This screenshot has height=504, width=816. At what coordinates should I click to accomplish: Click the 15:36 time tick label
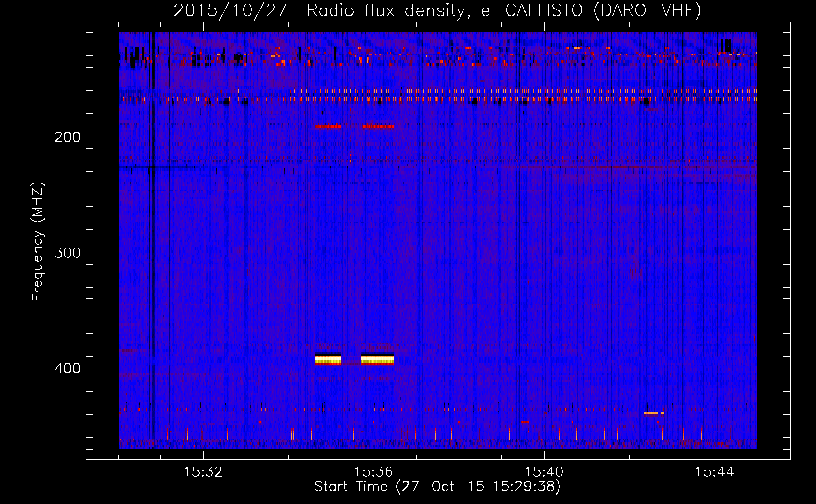[373, 472]
